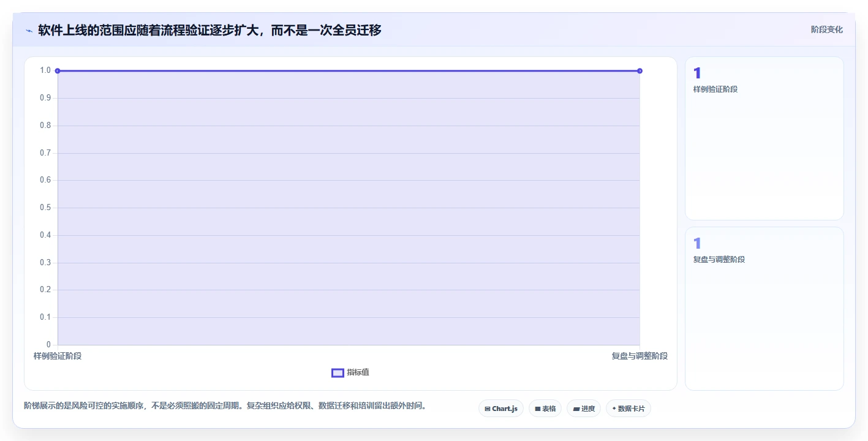Click the heading starting 软件上线的范围
Image resolution: width=868 pixels, height=441 pixels.
pyautogui.click(x=209, y=30)
